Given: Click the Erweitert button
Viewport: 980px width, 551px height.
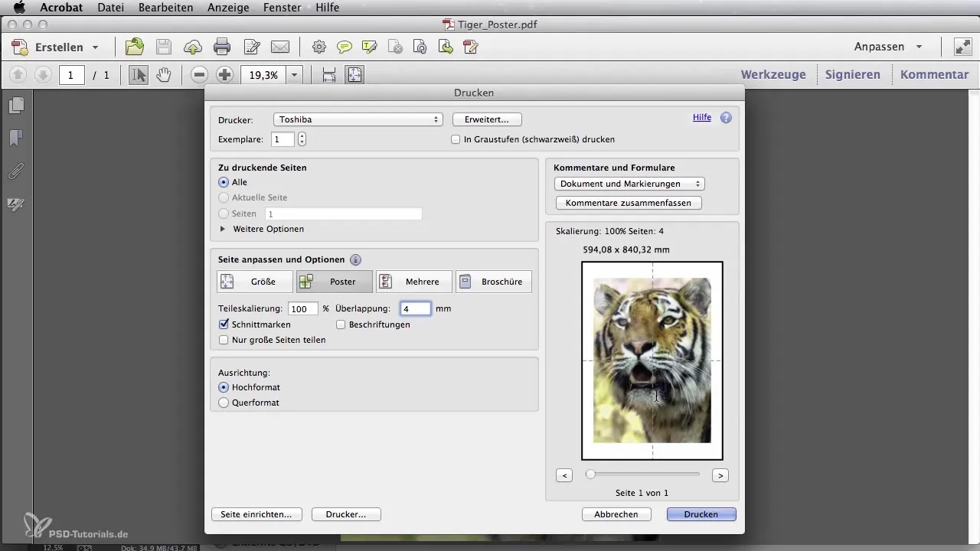Looking at the screenshot, I should coord(487,119).
